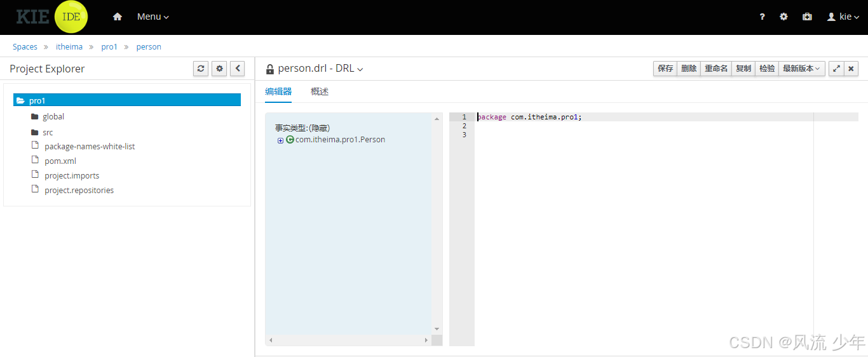Switch to the 概述 tab
The height and width of the screenshot is (357, 868).
pyautogui.click(x=320, y=91)
